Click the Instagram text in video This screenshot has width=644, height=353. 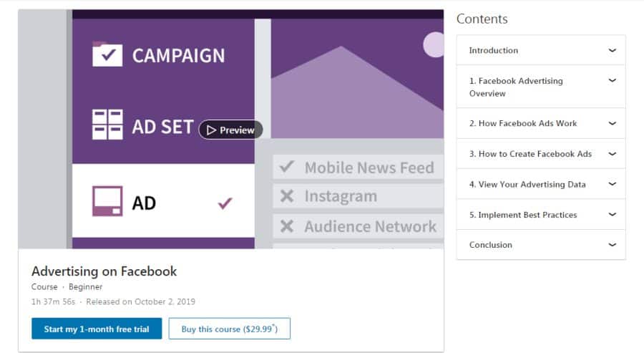tap(341, 196)
